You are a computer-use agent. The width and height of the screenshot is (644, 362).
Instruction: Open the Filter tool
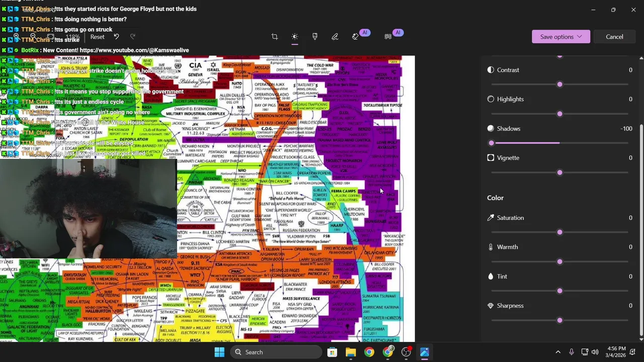315,37
